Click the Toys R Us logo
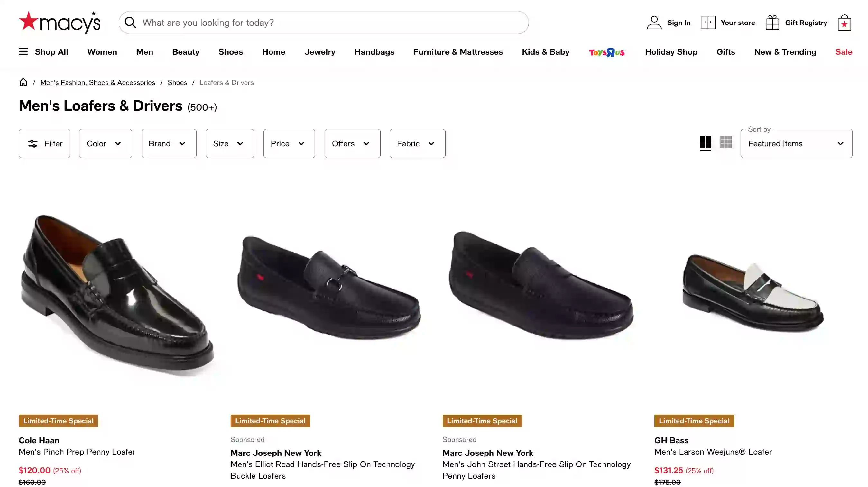 pos(606,52)
